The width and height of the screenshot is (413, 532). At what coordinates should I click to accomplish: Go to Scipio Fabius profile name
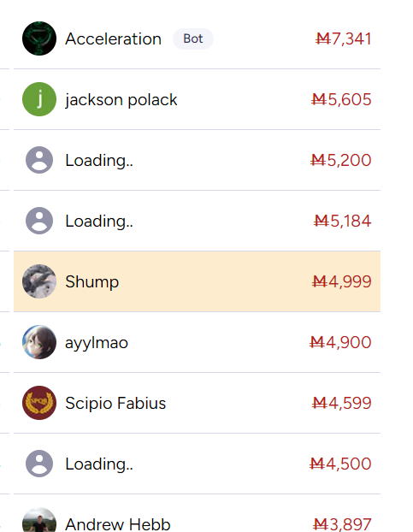[x=115, y=403]
